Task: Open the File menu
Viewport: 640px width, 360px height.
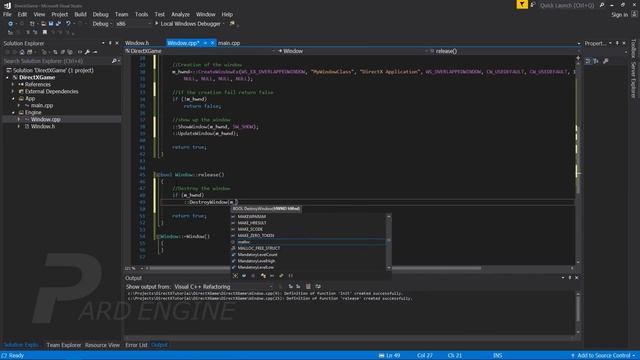Action: 7,14
